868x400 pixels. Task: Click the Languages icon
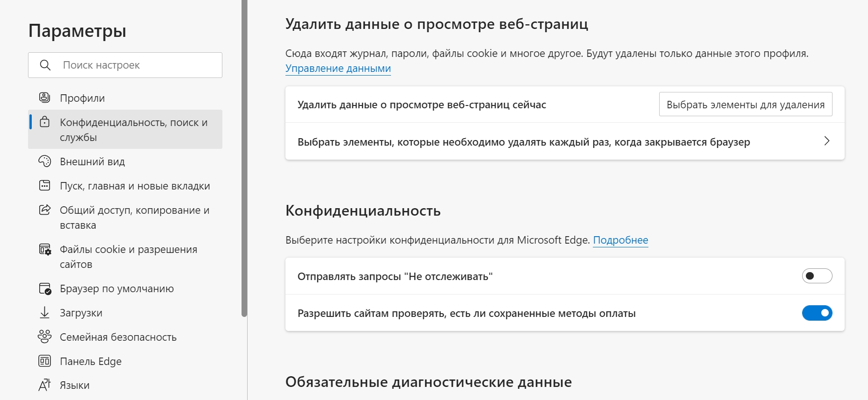44,385
